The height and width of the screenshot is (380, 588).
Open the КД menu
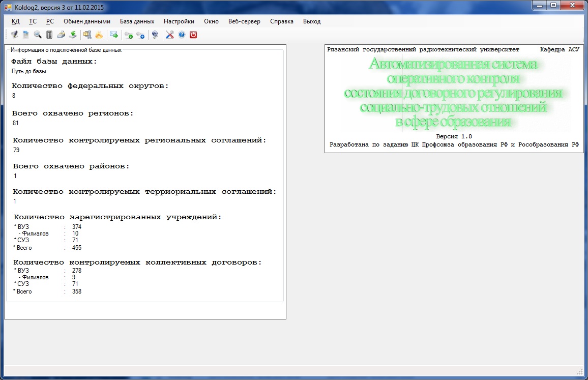[15, 21]
